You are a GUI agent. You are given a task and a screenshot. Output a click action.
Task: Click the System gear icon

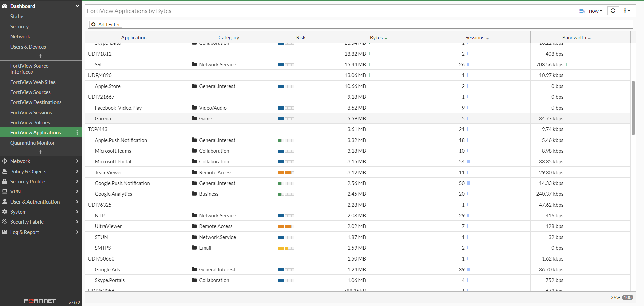coord(5,212)
